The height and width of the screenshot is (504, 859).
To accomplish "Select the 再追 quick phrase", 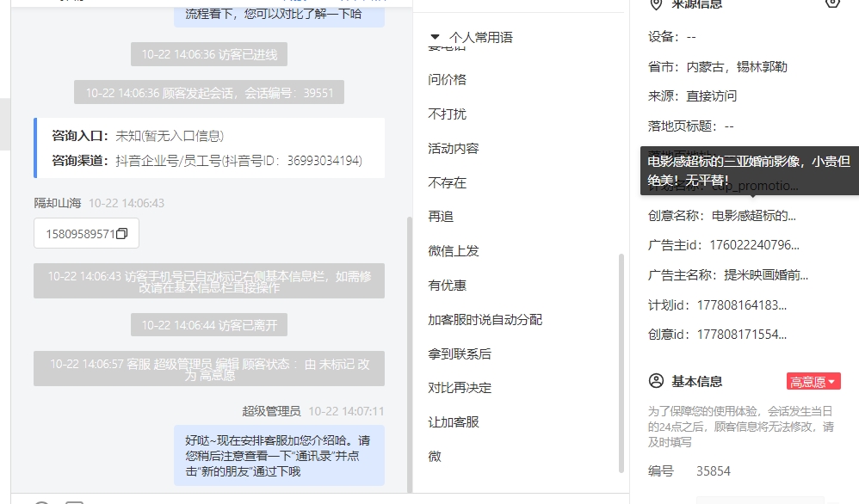I will (x=441, y=217).
